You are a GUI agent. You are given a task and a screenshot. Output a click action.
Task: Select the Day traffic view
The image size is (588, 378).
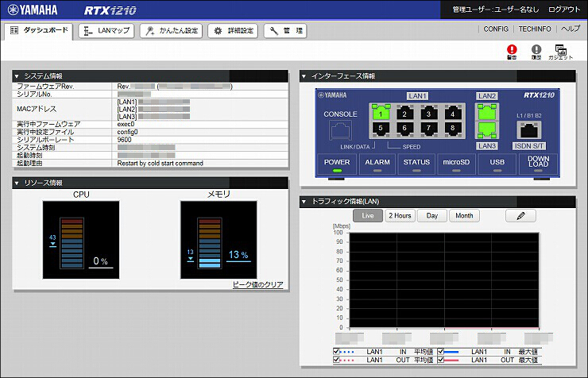[432, 216]
